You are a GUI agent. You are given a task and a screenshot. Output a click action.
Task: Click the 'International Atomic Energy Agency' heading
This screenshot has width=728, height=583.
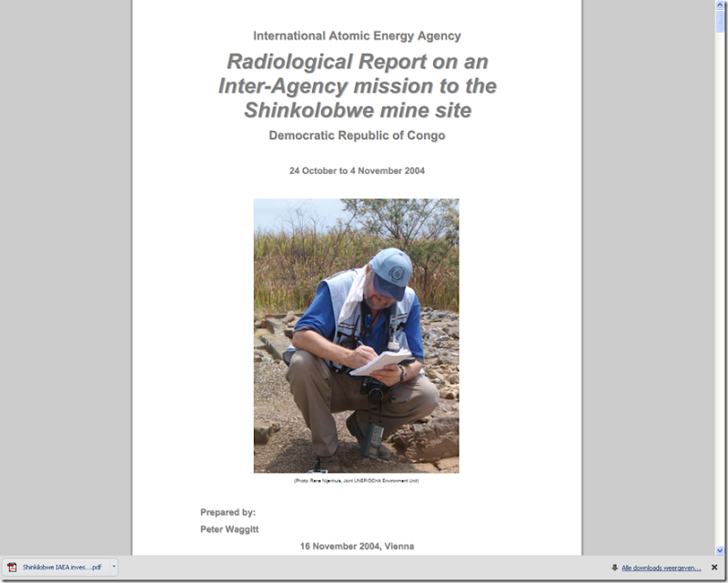pos(357,35)
